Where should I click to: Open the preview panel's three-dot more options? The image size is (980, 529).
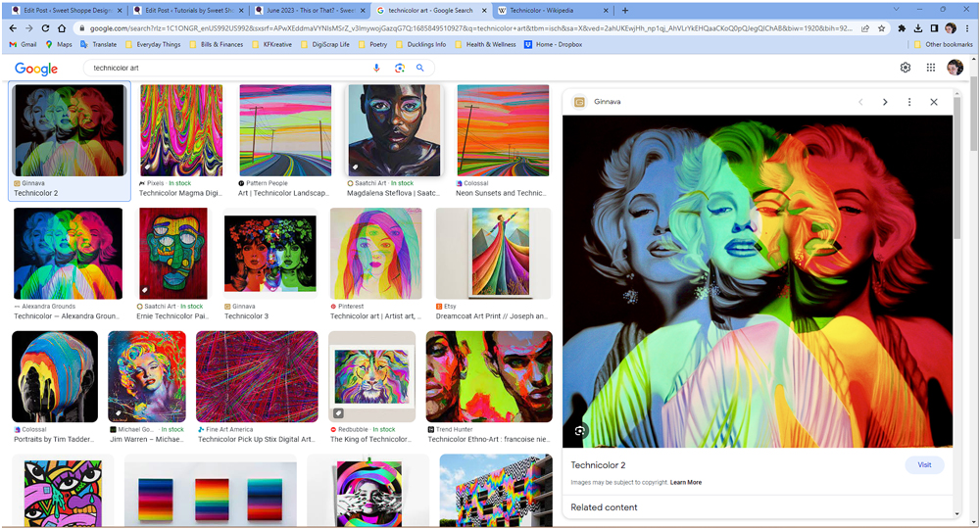click(908, 102)
